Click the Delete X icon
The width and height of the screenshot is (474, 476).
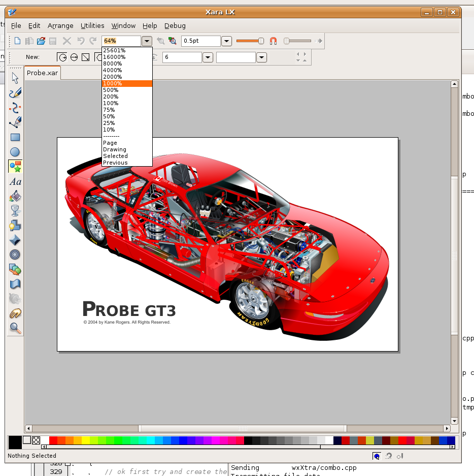pyautogui.click(x=66, y=41)
